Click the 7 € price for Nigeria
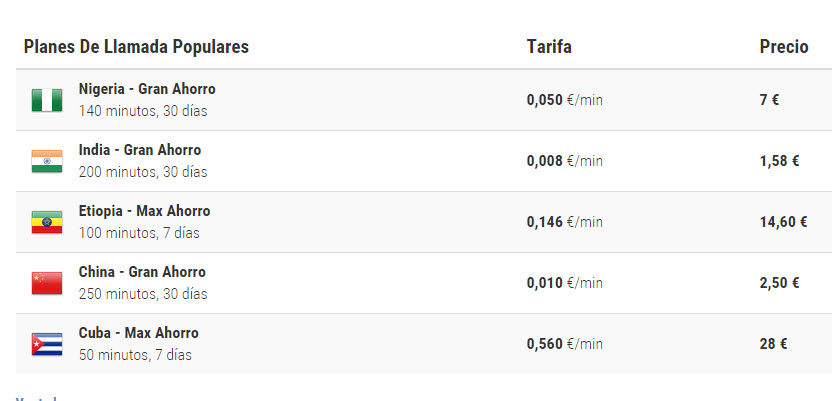Screen dimensions: 832x401 pyautogui.click(x=769, y=100)
